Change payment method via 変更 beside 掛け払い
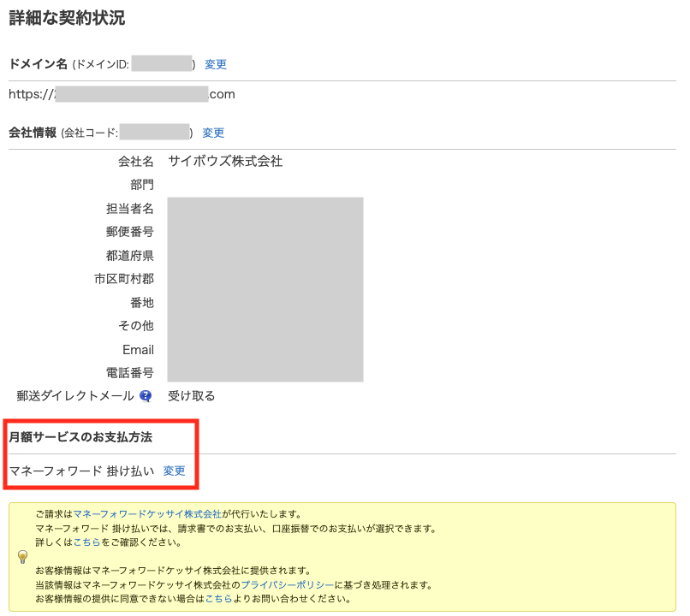Viewport: 690px width, 616px height. point(174,471)
